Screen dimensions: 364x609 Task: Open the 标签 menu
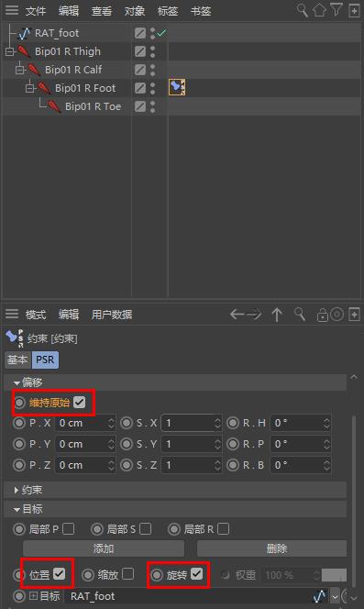click(168, 11)
